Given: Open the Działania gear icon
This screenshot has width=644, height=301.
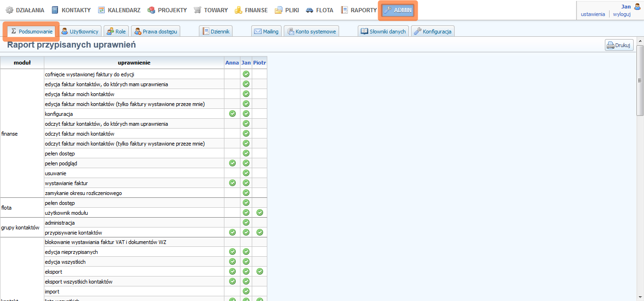Looking at the screenshot, I should 9,10.
